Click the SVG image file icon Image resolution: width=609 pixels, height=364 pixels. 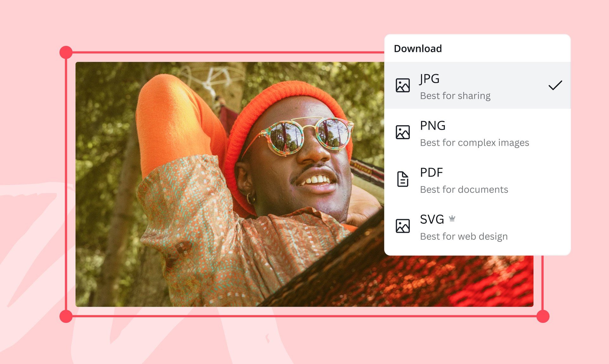tap(403, 226)
